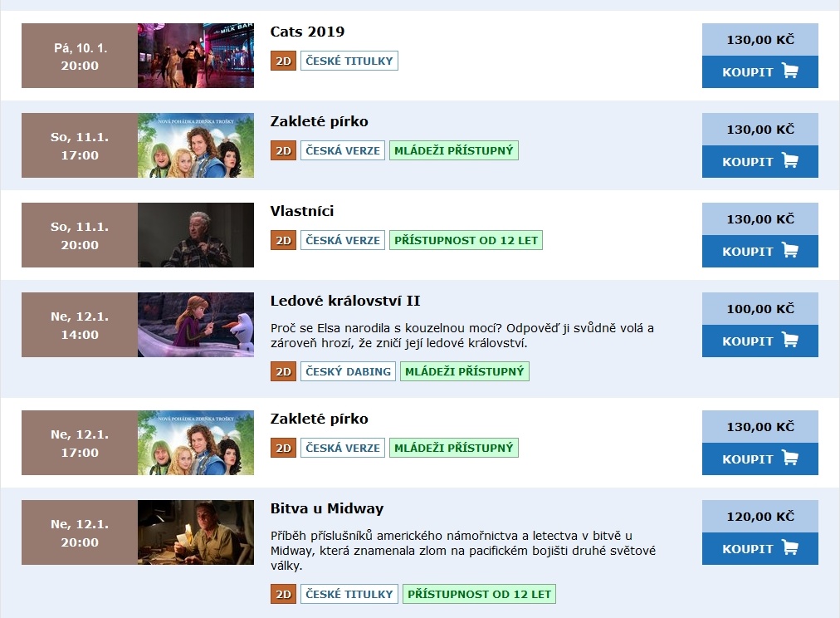Click cart icon for Bitva u Midway
The height and width of the screenshot is (618, 840).
pos(789,547)
